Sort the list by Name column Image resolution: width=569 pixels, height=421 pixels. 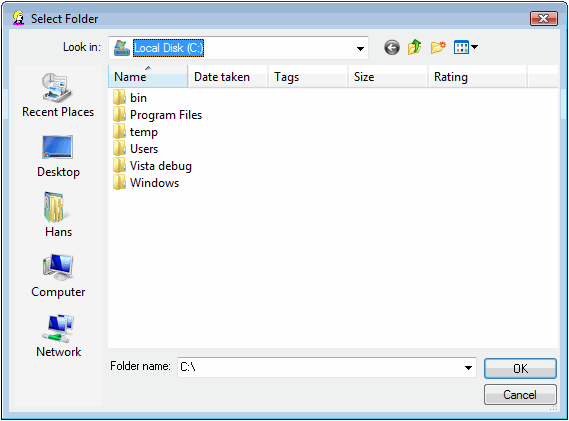point(148,77)
